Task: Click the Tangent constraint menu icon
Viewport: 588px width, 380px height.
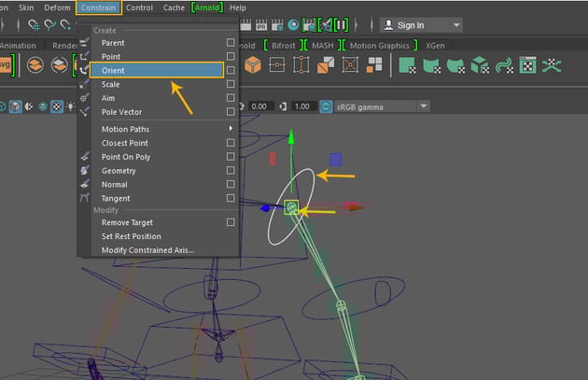Action: (x=85, y=198)
